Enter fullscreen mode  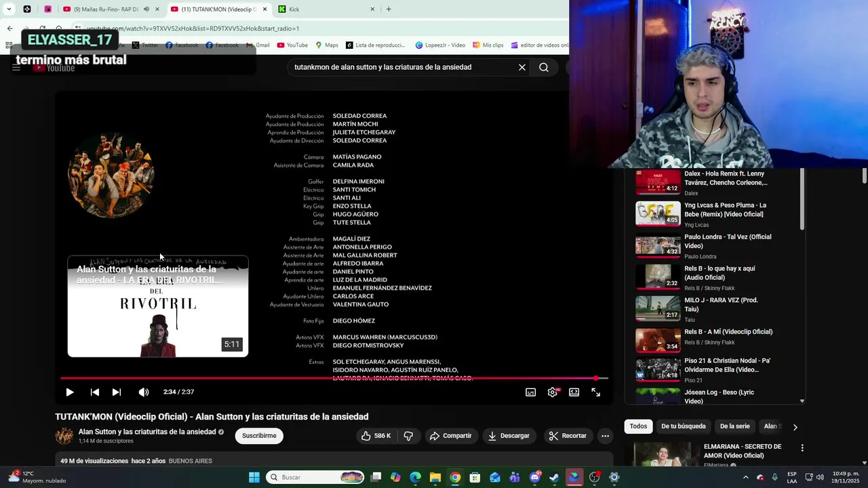pyautogui.click(x=596, y=392)
